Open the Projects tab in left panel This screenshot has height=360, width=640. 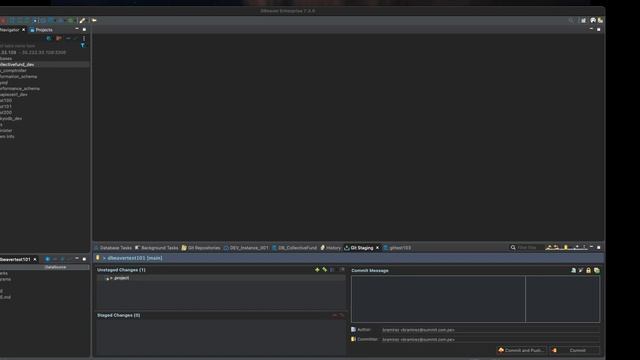[x=41, y=30]
